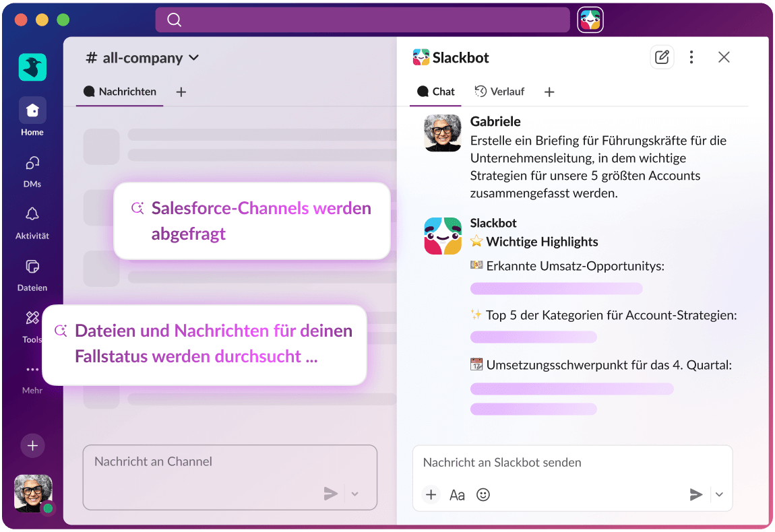Open Tools in the sidebar

(x=32, y=327)
